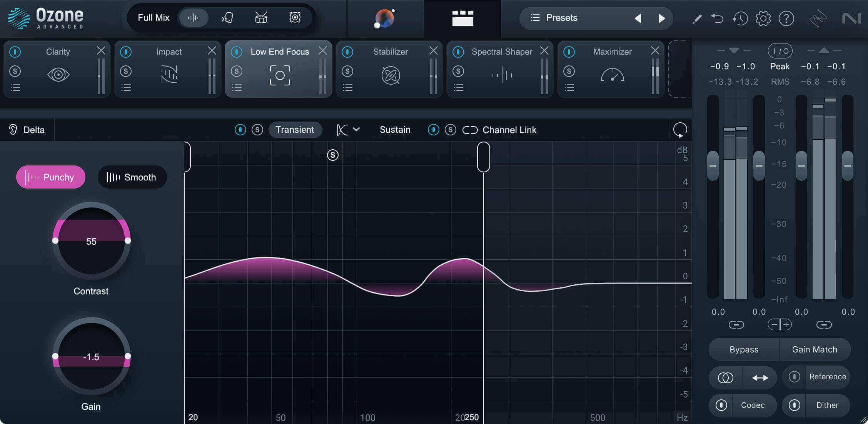Click the pencil edit icon in header
868x424 pixels.
[697, 18]
